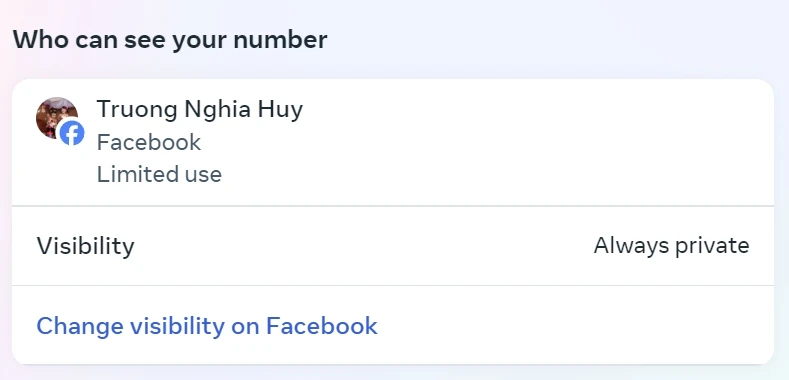Click the Facebook label under the name
789x380 pixels.
tap(149, 142)
